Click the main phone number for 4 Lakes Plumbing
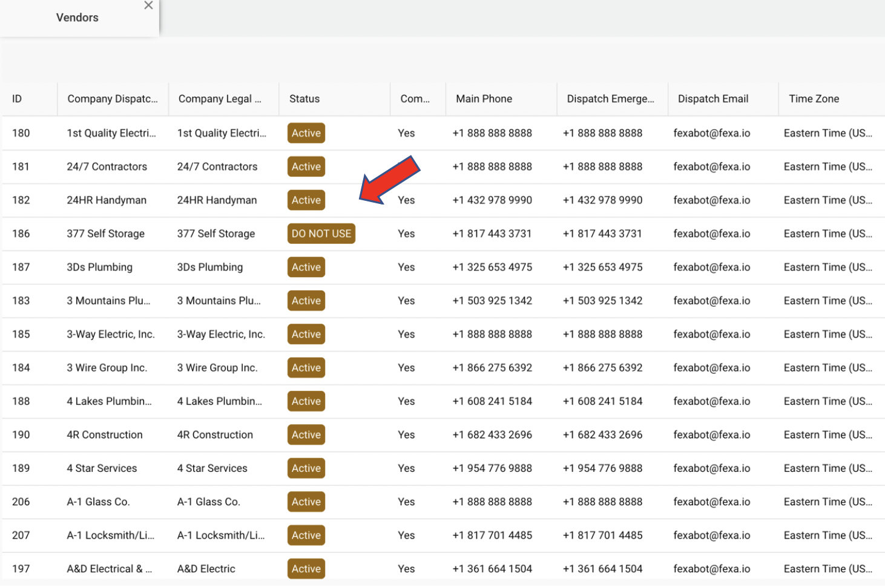Image resolution: width=885 pixels, height=588 pixels. click(492, 401)
